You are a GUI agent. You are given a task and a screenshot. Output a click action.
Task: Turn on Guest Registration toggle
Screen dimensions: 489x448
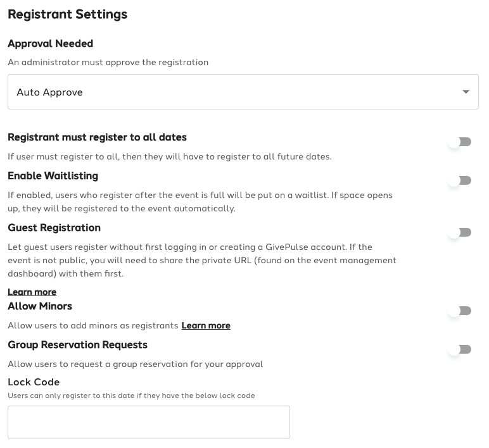coord(460,232)
